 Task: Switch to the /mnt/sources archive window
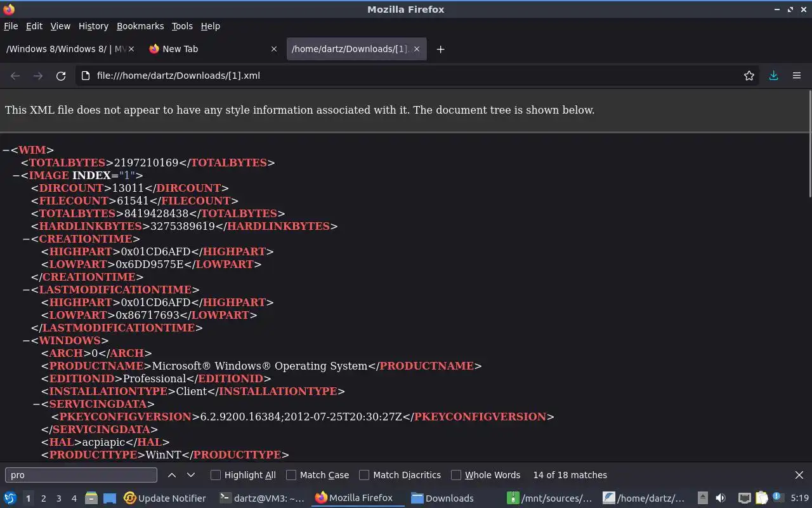click(x=550, y=498)
